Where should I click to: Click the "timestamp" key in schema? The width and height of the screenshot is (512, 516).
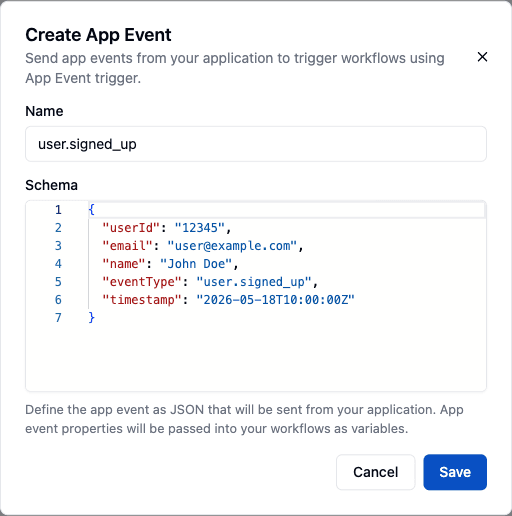[x=142, y=300]
